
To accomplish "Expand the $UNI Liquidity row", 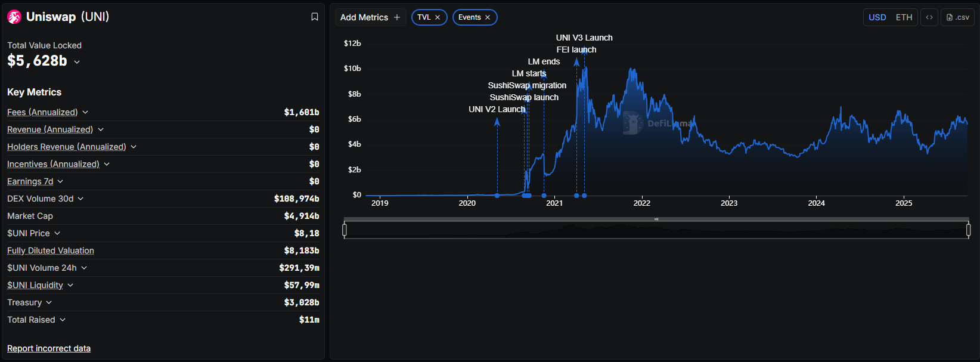I will point(70,285).
